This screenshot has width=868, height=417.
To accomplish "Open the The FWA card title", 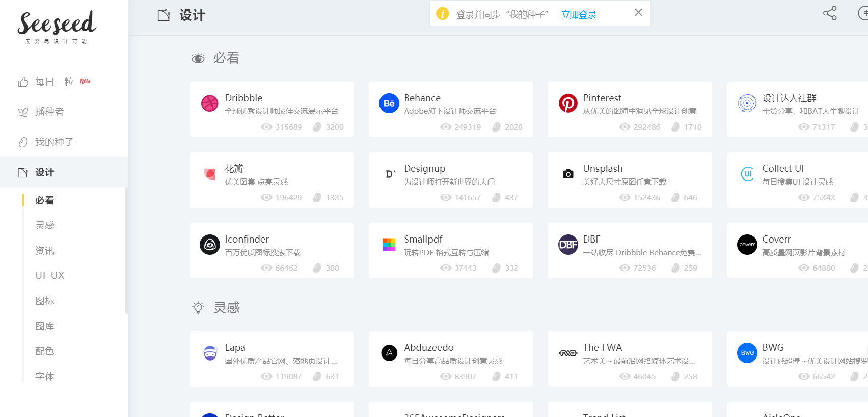I will pyautogui.click(x=603, y=347).
